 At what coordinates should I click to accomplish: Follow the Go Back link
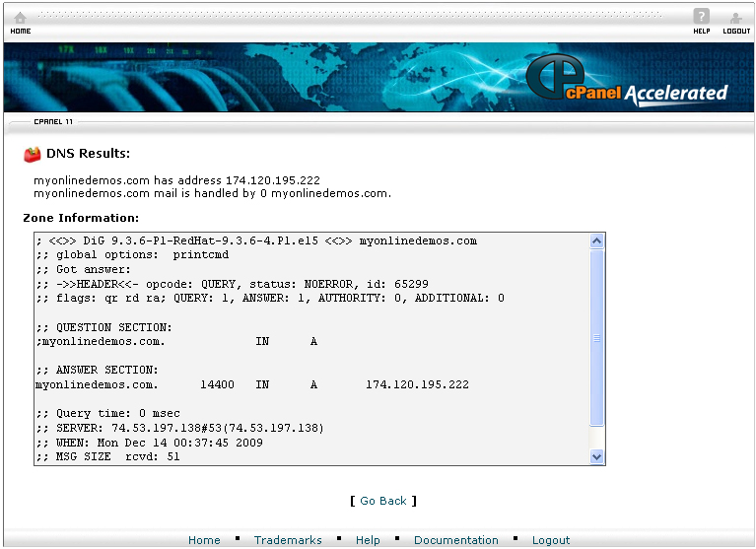[383, 501]
